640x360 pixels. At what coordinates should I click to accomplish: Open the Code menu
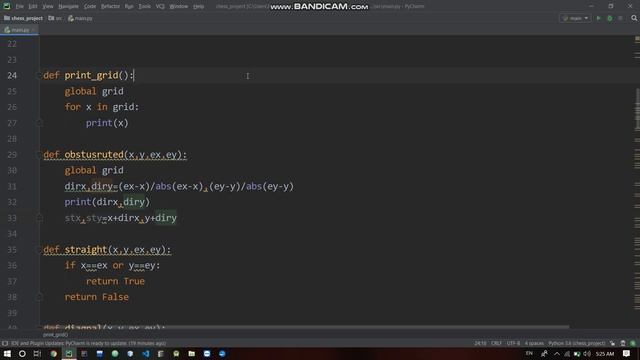tap(90, 7)
